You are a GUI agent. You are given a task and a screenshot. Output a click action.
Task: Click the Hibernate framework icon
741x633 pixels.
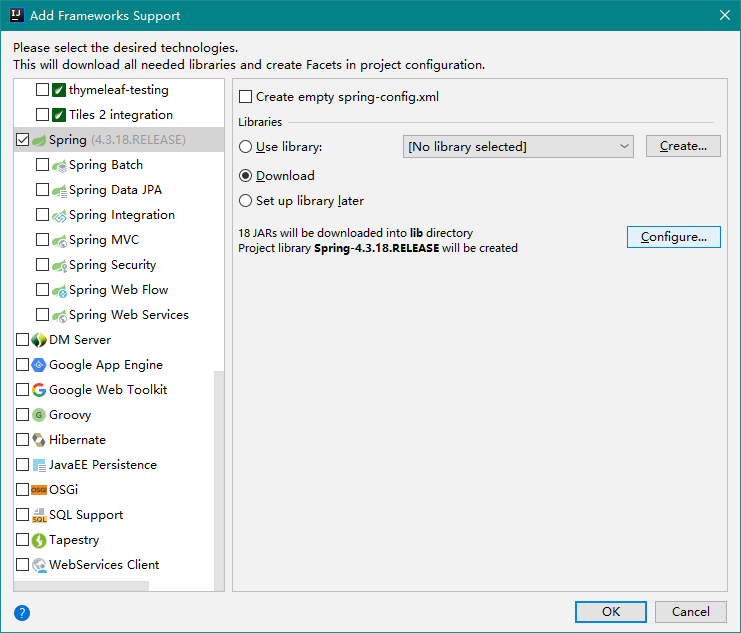point(40,440)
